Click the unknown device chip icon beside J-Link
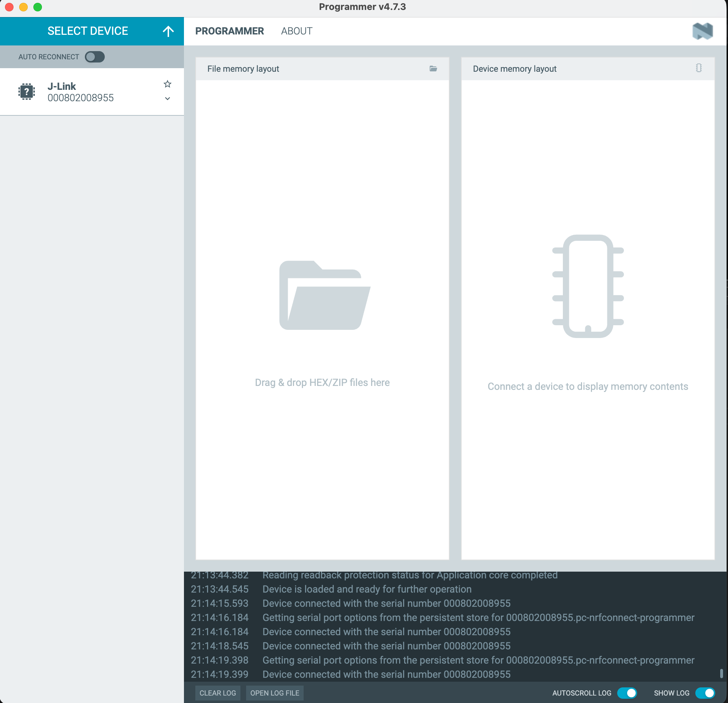 tap(27, 91)
